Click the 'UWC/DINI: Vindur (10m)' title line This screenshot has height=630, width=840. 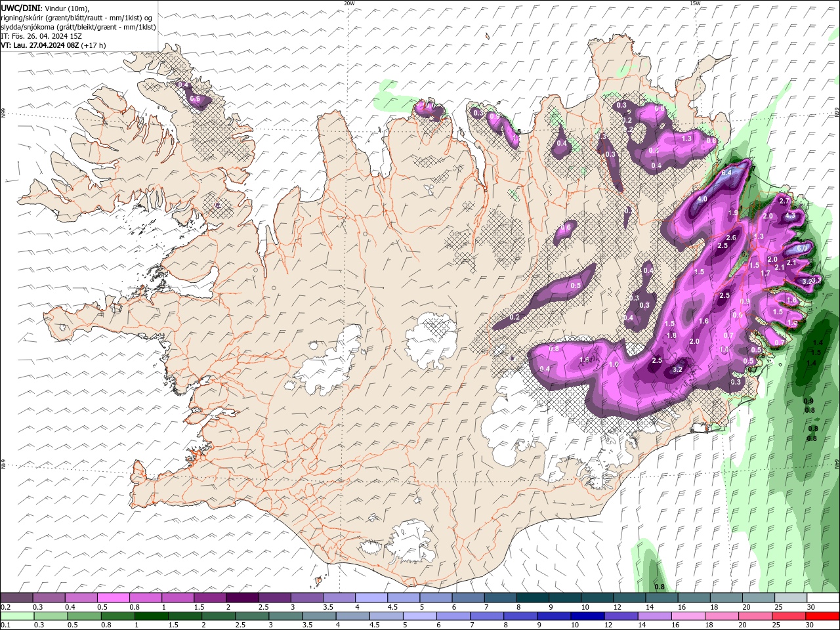pos(45,8)
